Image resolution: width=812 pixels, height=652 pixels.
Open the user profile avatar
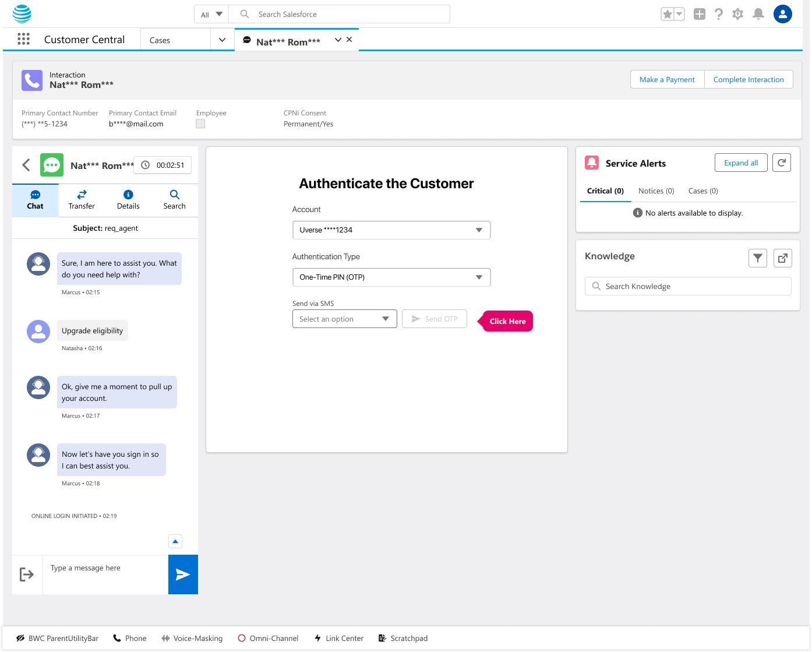coord(783,14)
